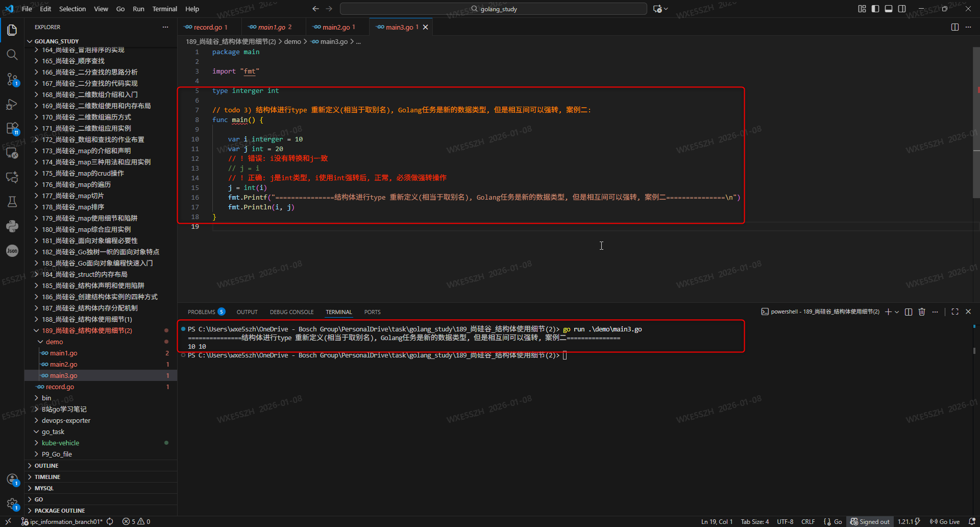
Task: Open the Explorer view in activity bar
Action: (x=12, y=30)
